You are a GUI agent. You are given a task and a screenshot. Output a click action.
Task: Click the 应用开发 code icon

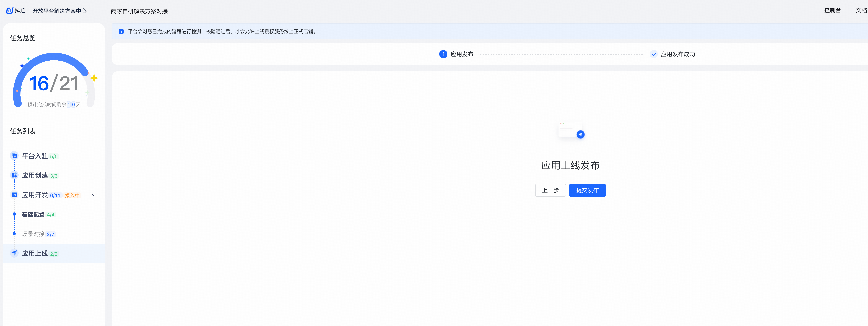tap(14, 195)
